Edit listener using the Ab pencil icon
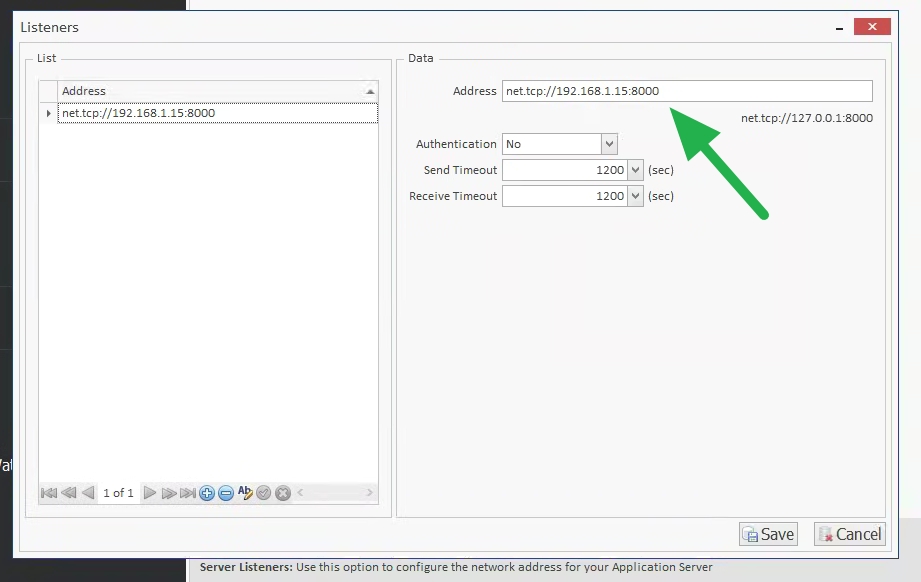 245,492
